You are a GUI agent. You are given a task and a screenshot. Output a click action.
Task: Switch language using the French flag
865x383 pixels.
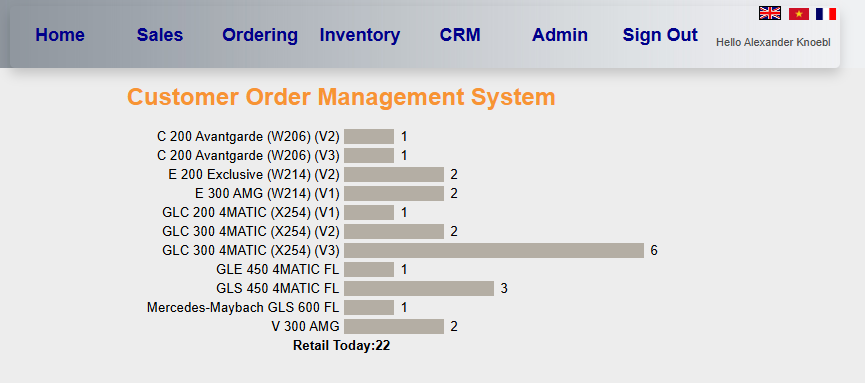tap(826, 13)
